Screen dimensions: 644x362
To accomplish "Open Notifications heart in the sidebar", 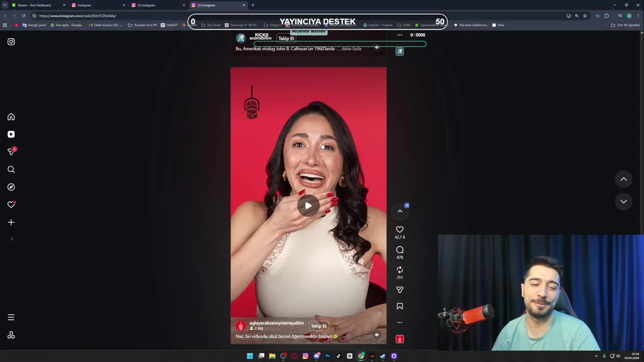I will coord(11,205).
